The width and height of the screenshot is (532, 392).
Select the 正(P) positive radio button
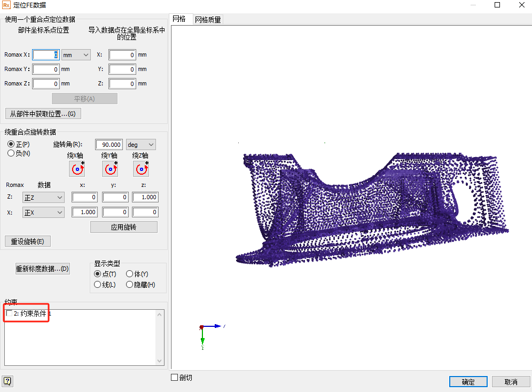point(11,144)
